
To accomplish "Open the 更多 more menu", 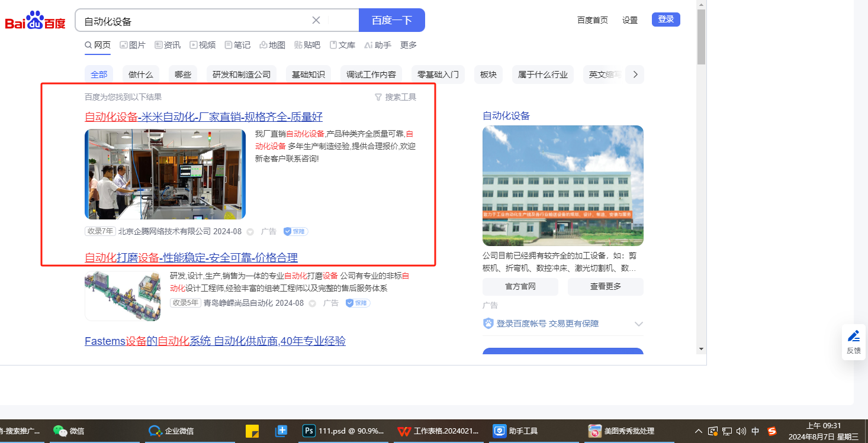I will point(409,45).
